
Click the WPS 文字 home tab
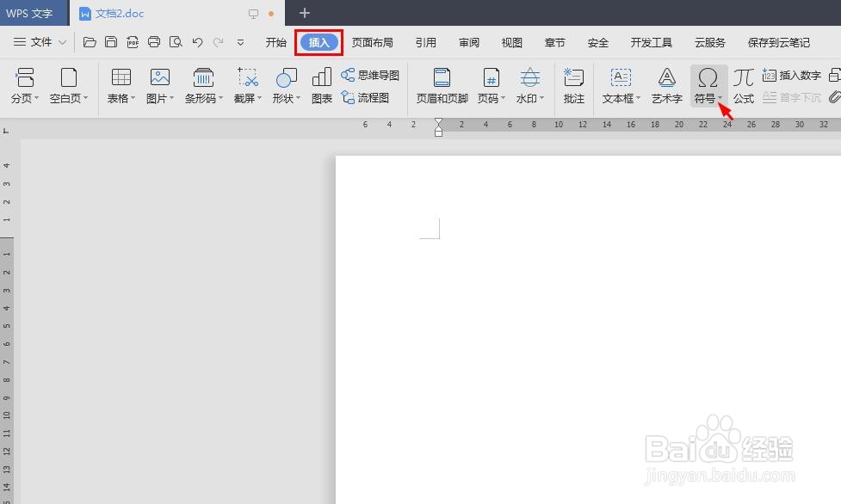click(x=29, y=14)
